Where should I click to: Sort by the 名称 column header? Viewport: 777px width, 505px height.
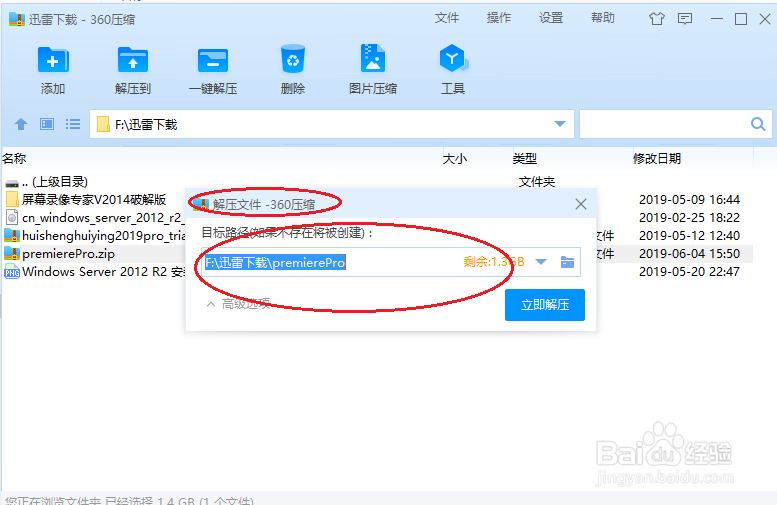14,159
